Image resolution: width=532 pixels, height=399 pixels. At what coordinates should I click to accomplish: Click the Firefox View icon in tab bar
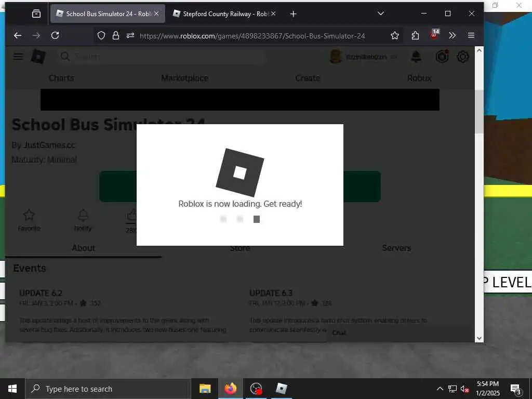(x=36, y=14)
